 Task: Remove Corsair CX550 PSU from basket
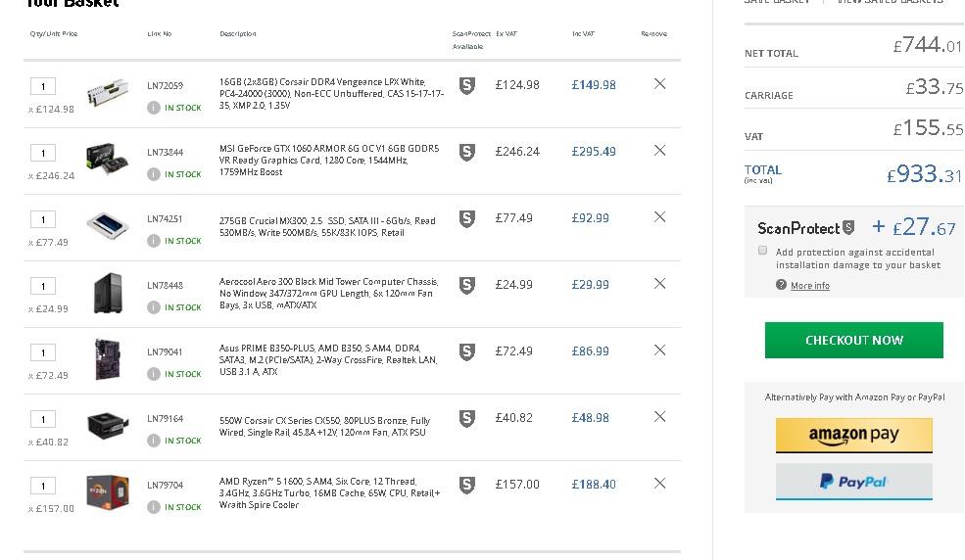(x=659, y=417)
